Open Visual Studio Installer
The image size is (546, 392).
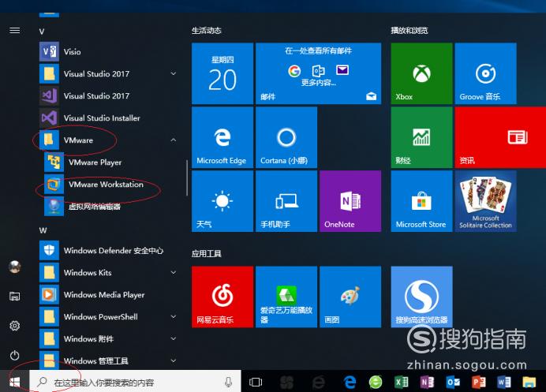pyautogui.click(x=108, y=118)
